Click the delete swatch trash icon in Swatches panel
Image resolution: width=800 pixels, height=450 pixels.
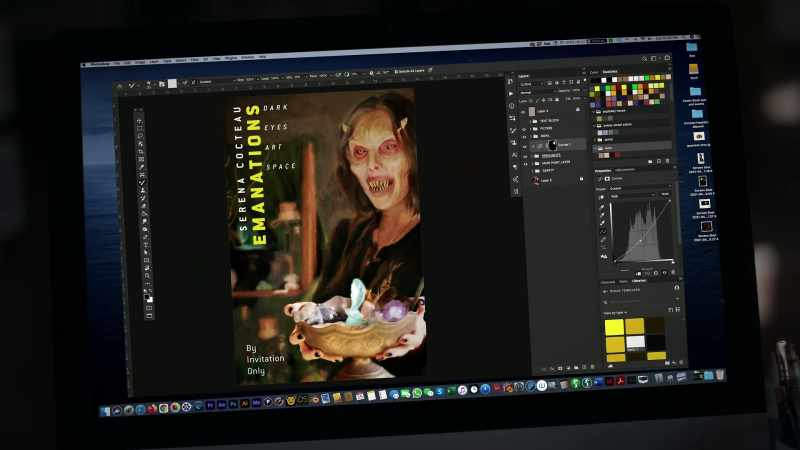[x=667, y=161]
